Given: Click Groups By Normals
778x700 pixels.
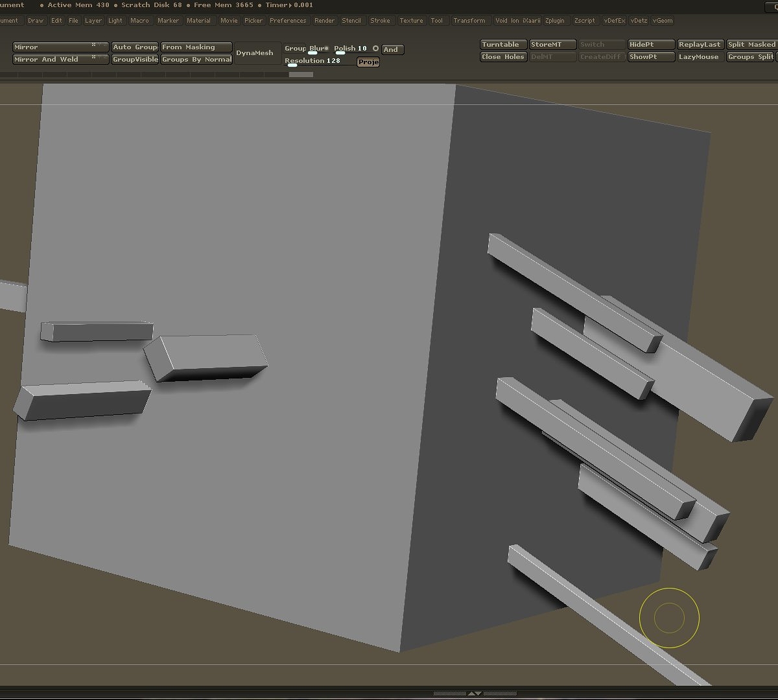Looking at the screenshot, I should point(196,60).
